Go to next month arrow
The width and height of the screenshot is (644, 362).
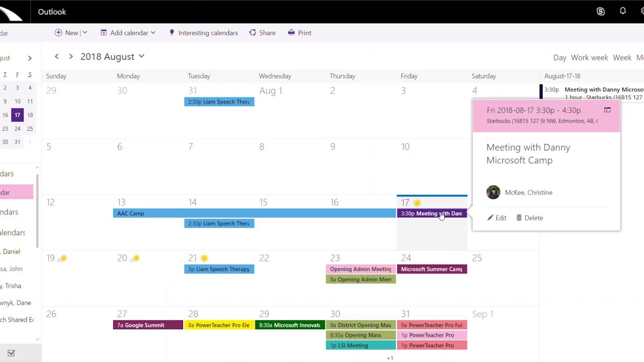(71, 57)
